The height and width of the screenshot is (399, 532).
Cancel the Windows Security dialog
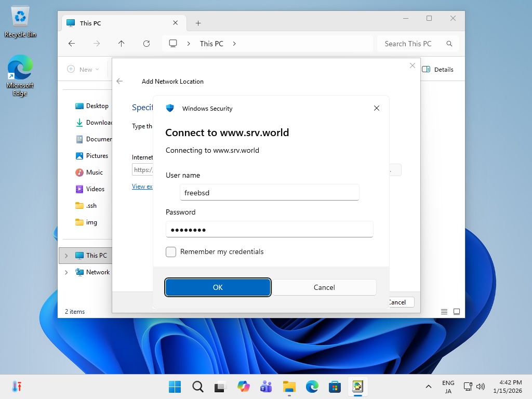tap(324, 287)
